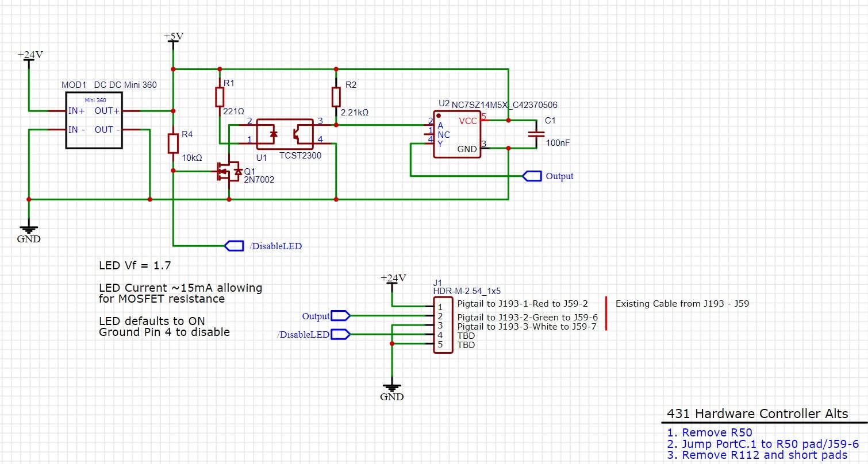Click the IN+ pin label on MOD1
Viewport: 868px width, 464px height.
[x=76, y=110]
